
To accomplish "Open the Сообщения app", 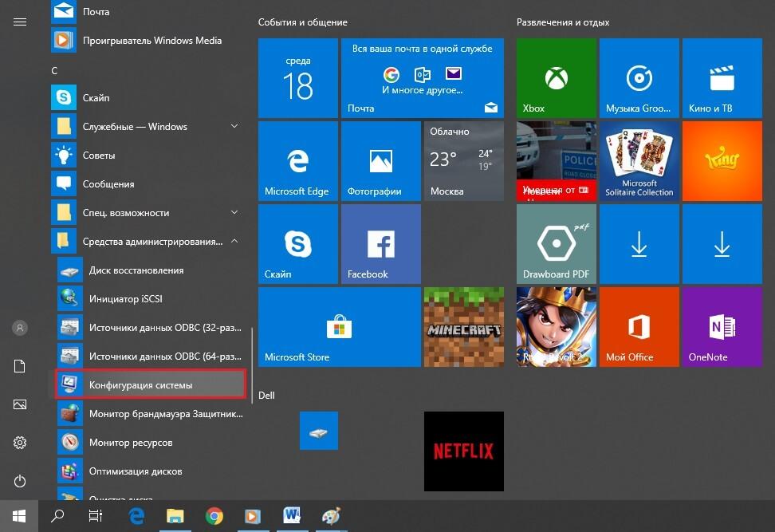I will click(x=148, y=184).
